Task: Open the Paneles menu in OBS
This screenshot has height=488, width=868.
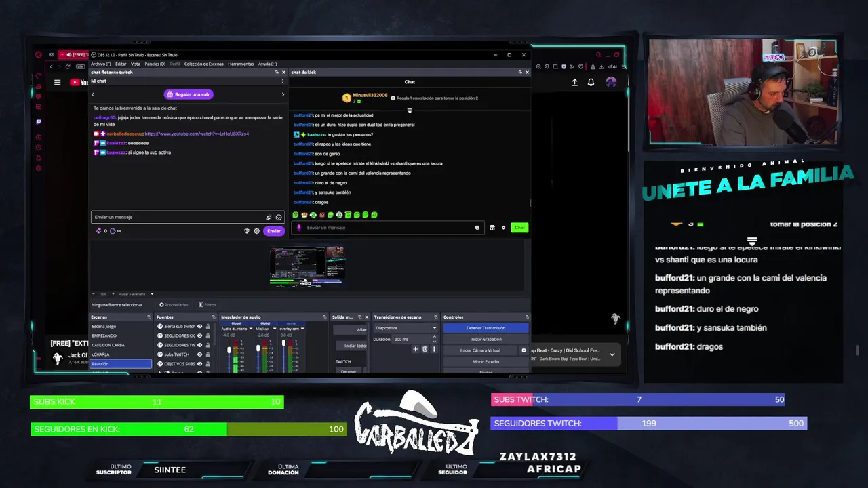Action: pos(155,64)
